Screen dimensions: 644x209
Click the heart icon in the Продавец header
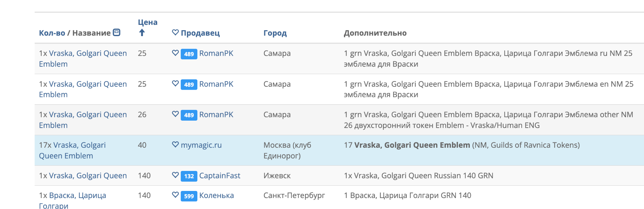click(175, 33)
